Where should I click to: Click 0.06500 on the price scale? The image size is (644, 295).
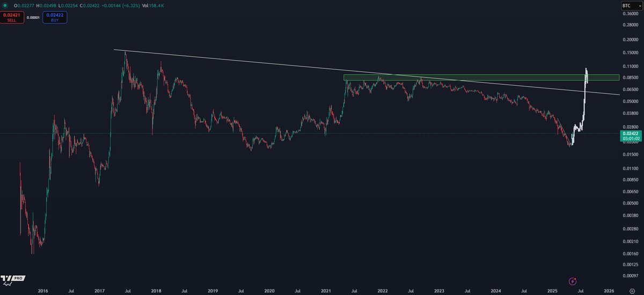point(630,89)
